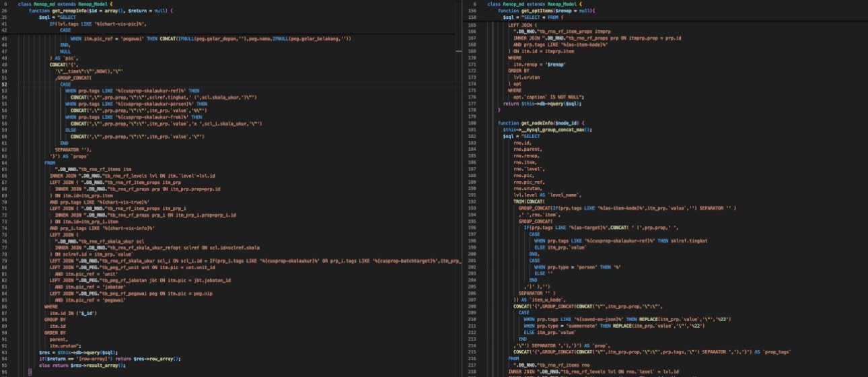Jump to sticky header 'function get_renopInfo' in left editor

click(x=100, y=11)
